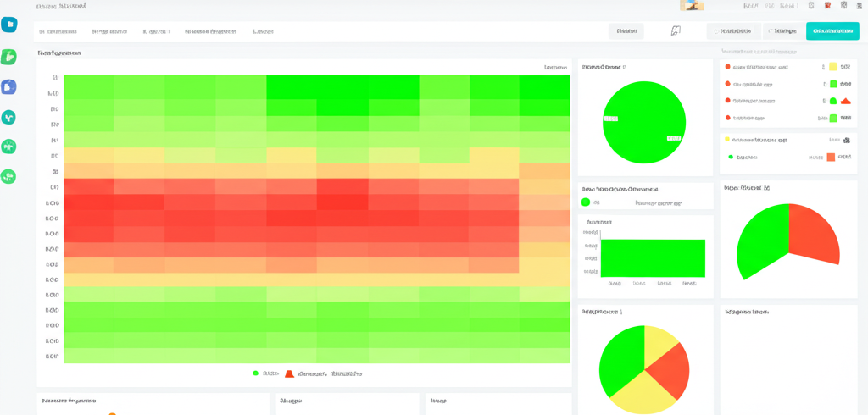Click the rightmost icon in top header
Screen dimensions: 868x415
[860, 6]
